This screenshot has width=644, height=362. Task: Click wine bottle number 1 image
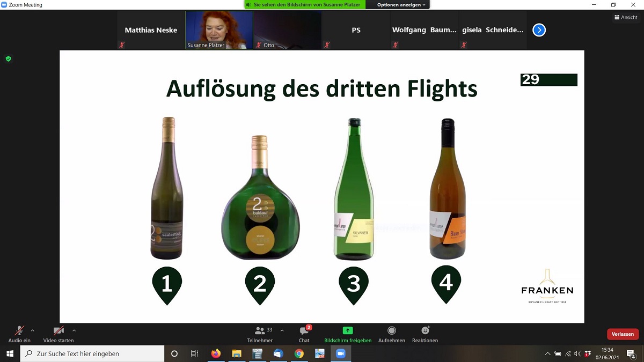click(167, 188)
